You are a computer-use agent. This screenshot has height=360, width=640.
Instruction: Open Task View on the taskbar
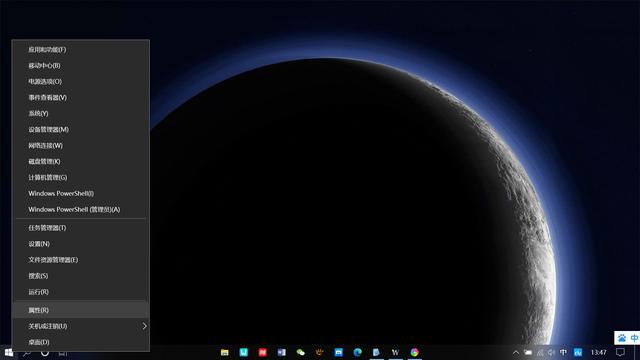tap(63, 352)
